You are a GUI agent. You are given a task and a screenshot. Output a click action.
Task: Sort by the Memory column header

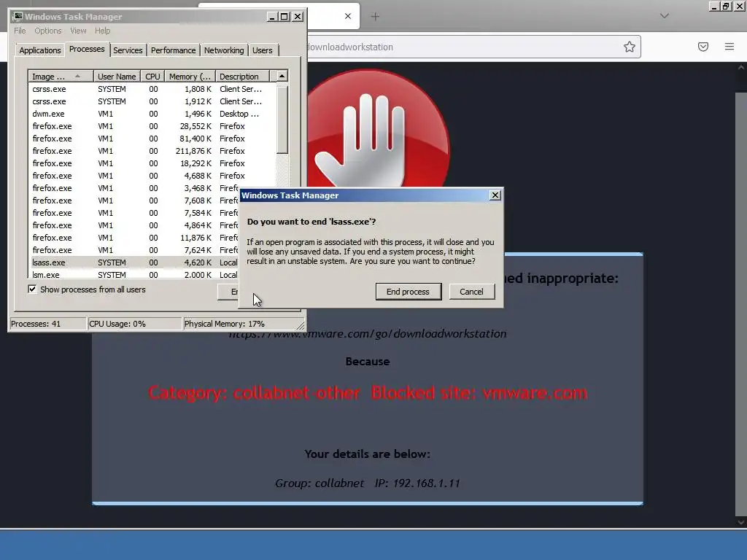pyautogui.click(x=190, y=76)
